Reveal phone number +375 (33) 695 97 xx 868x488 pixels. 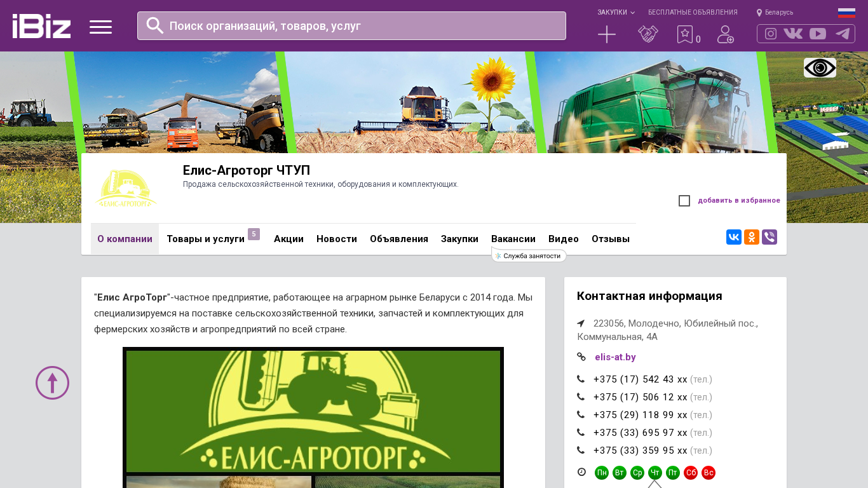[641, 433]
